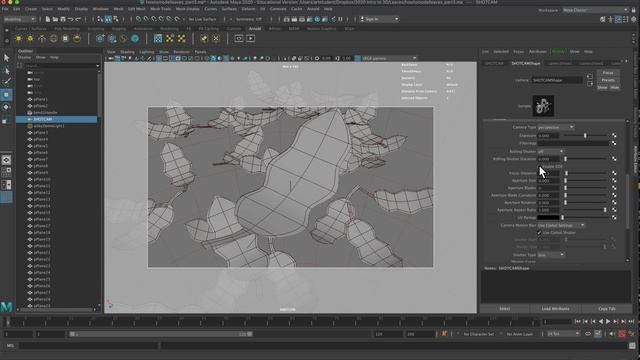Open the Sign In dropdown
The image size is (640, 360).
[x=379, y=19]
